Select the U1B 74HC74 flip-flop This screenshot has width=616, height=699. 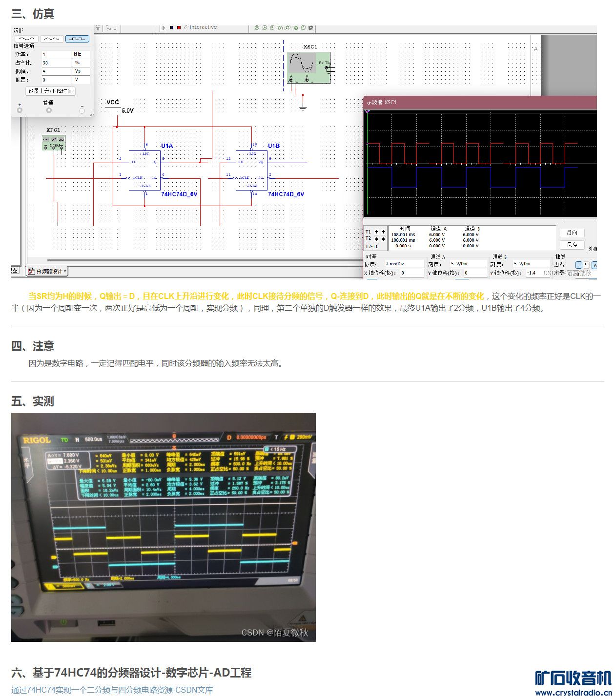[x=251, y=170]
